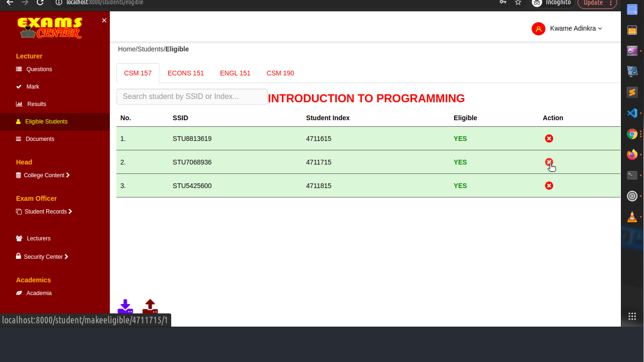Viewport: 644px width, 362px height.
Task: Click the student search input field
Action: 192,97
